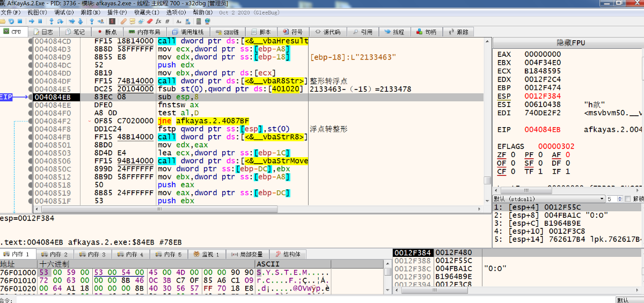Click the ZF flag value

click(513, 155)
